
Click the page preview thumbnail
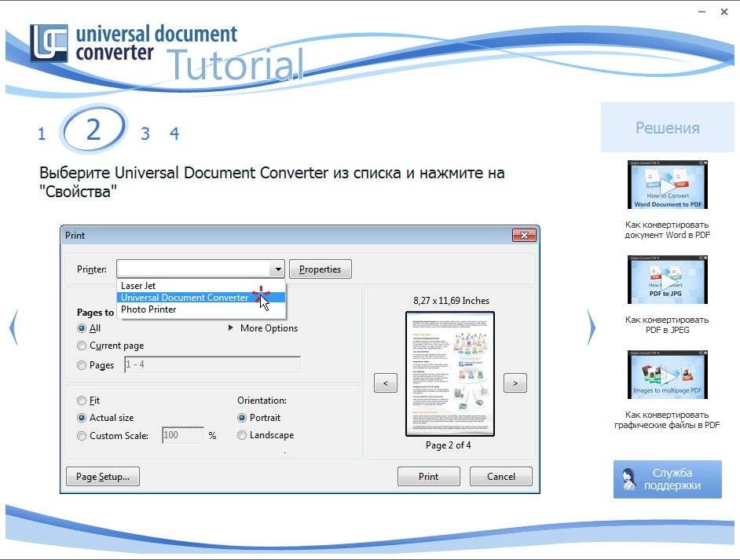[x=450, y=374]
